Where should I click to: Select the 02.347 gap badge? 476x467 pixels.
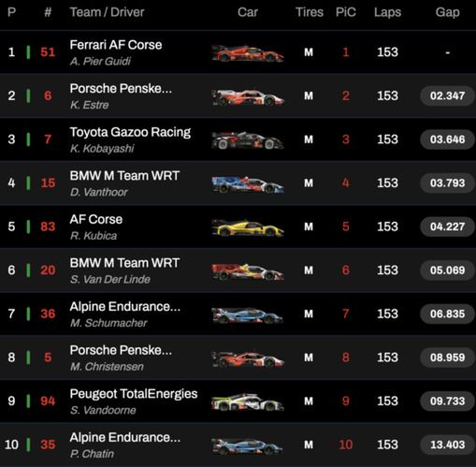(447, 95)
